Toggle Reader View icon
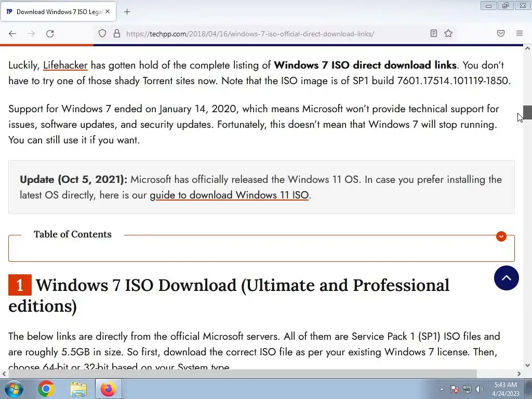Screen dimensions: 532x399 click(x=433, y=33)
